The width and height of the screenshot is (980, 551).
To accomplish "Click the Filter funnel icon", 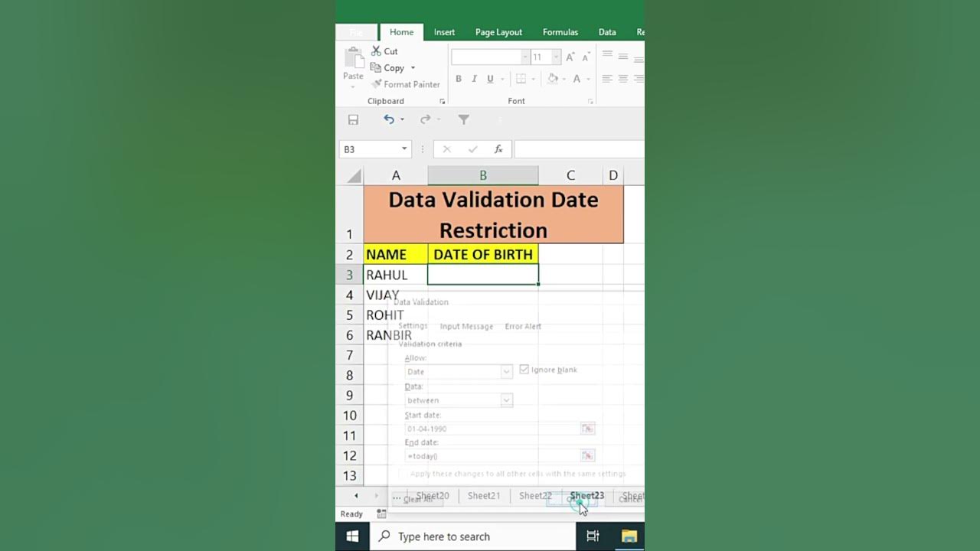I will (463, 119).
